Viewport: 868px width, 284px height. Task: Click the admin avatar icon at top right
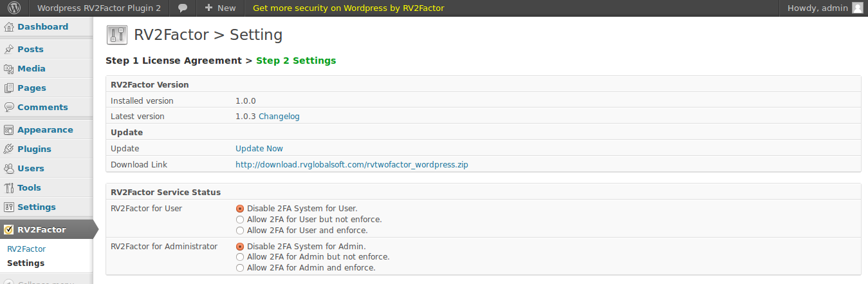pos(857,8)
